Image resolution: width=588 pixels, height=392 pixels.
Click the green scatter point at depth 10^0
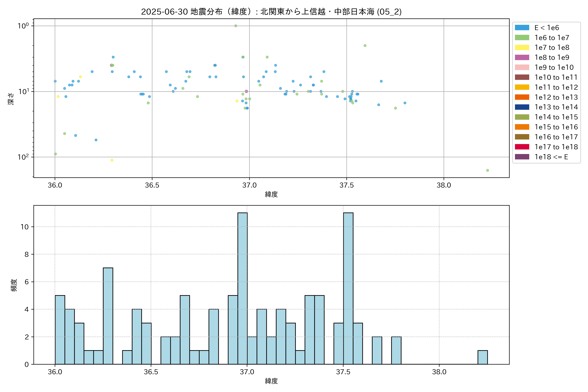(236, 26)
